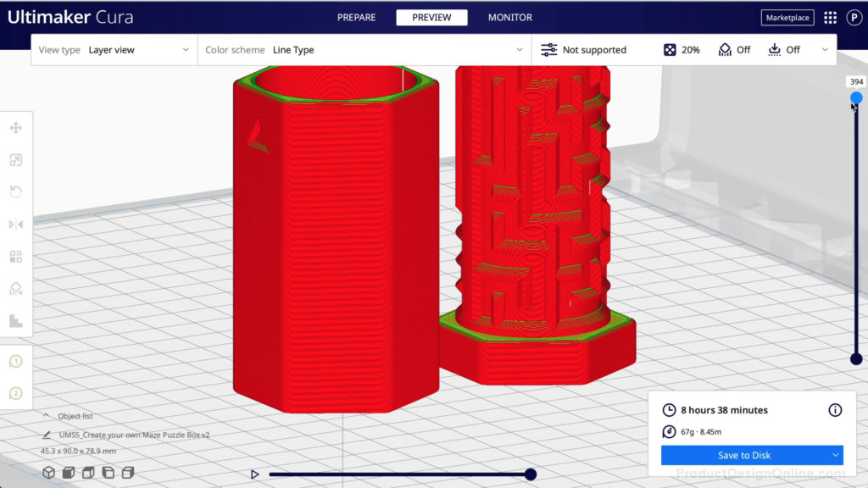The height and width of the screenshot is (488, 868).
Task: Click the print time info icon
Action: coord(835,410)
